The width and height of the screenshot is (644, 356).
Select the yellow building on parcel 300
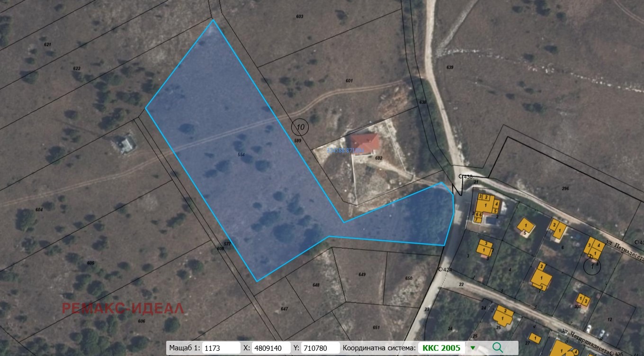pos(582,300)
